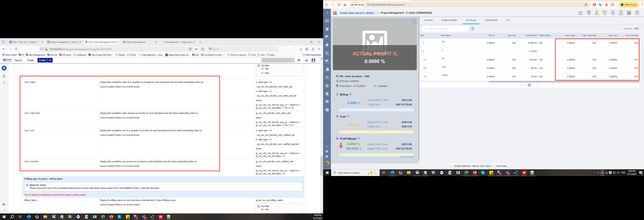Viewport: 644px width, 220px height.
Task: Switch to the Team Member tab
Action: tap(491, 20)
